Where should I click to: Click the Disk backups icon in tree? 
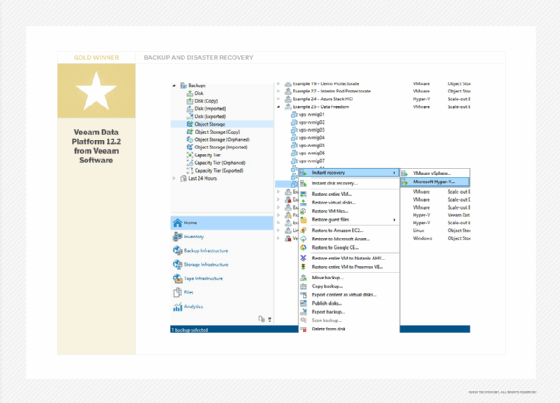point(190,93)
